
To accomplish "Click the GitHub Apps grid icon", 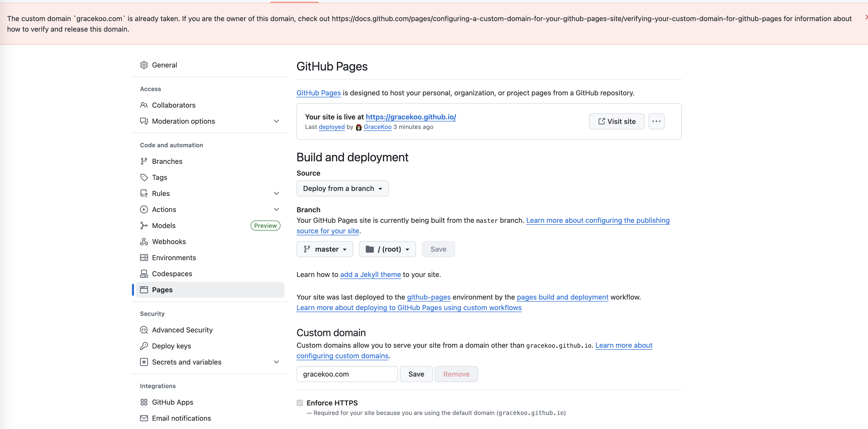I will (144, 402).
